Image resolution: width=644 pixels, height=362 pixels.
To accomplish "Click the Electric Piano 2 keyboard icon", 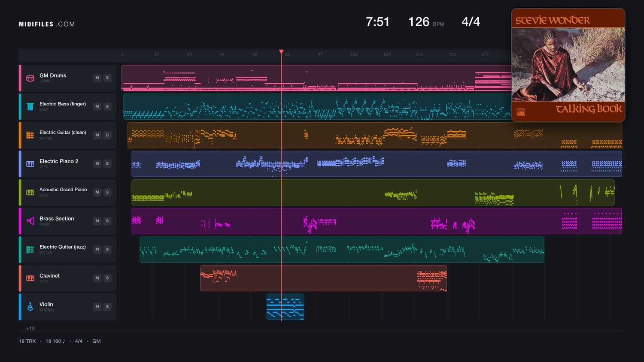I will point(30,164).
